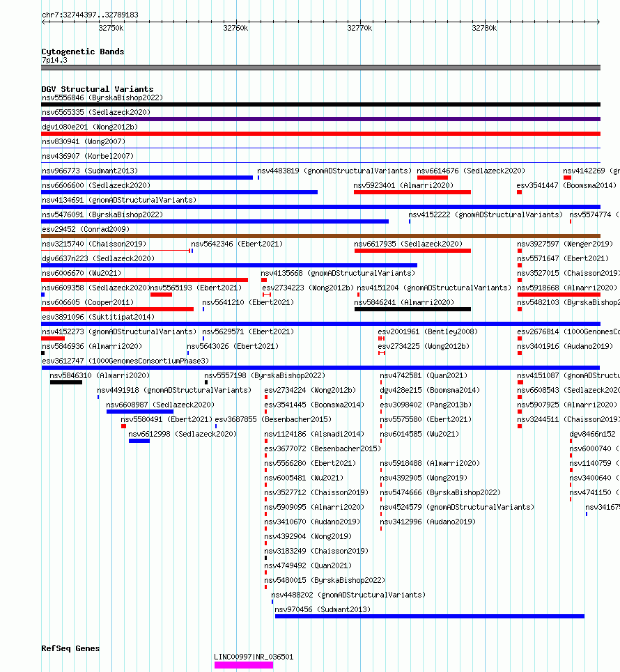The height and width of the screenshot is (672, 620).
Task: Click the red nsv6614676 Sedlazeck2020 bar
Action: tap(432, 178)
